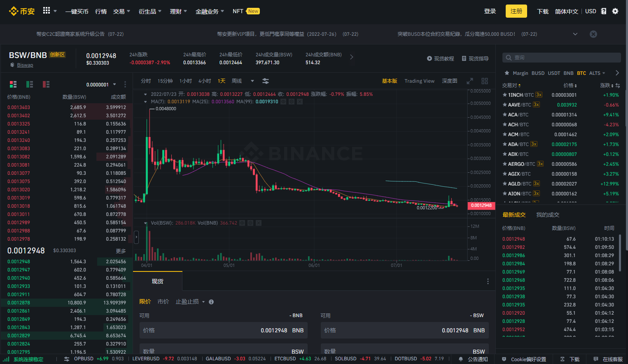Show only sell orders in order book
628x364 pixels.
point(46,84)
